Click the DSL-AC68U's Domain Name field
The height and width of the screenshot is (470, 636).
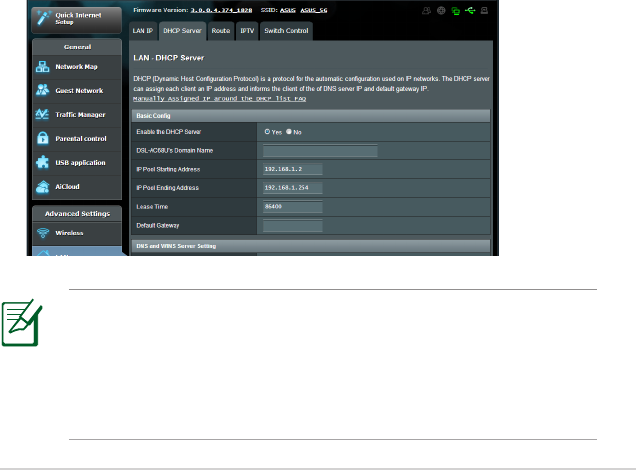click(320, 150)
